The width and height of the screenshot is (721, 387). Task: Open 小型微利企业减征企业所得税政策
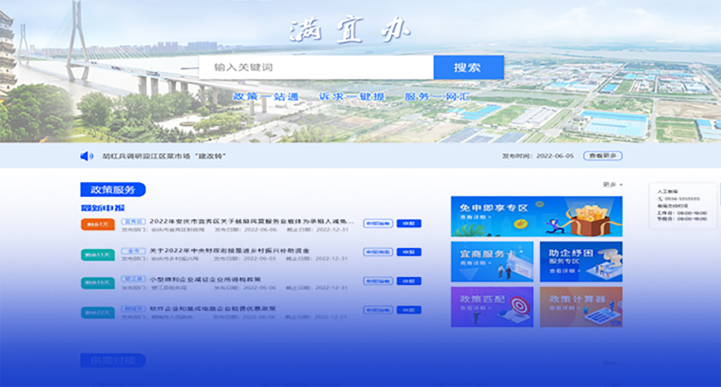(205, 279)
